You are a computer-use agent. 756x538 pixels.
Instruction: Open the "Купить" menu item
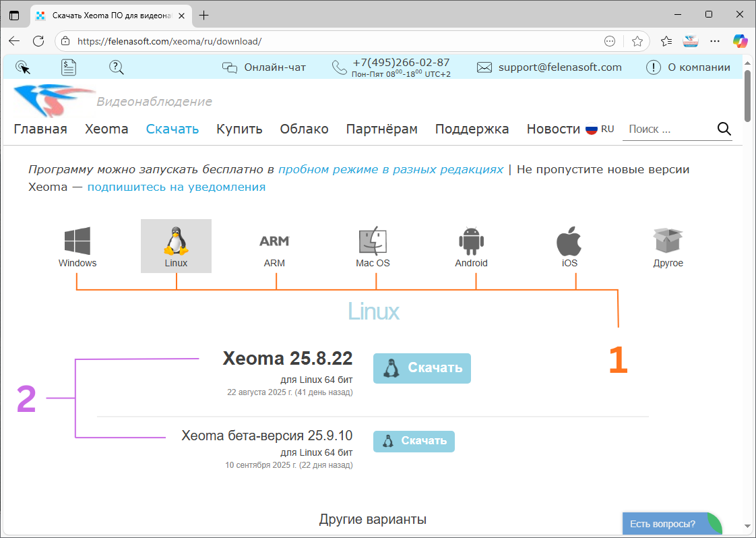[x=239, y=129]
